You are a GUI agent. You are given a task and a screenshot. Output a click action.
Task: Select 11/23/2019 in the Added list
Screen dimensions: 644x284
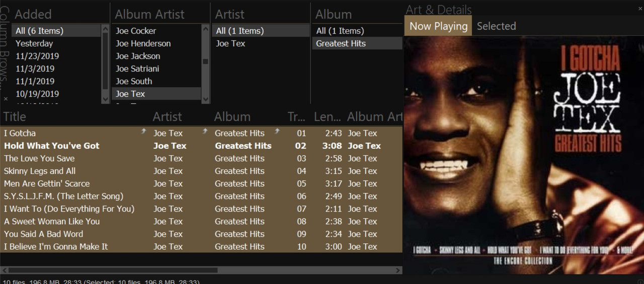point(56,56)
